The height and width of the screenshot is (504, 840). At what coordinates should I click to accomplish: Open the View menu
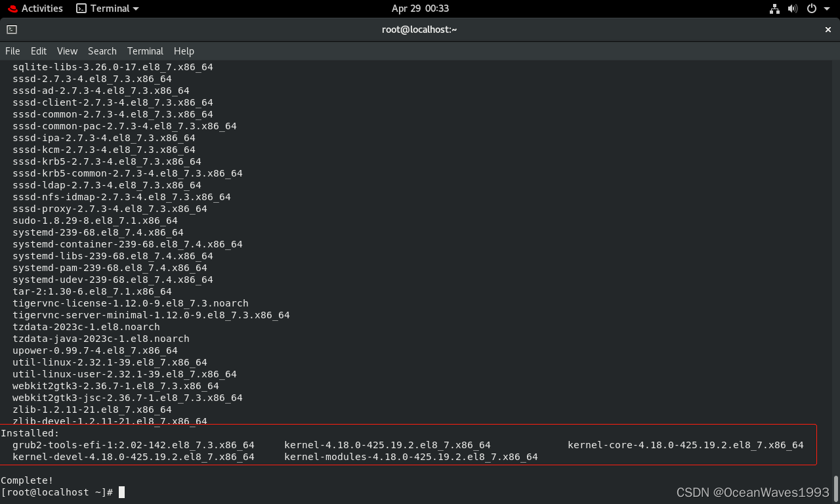[67, 51]
